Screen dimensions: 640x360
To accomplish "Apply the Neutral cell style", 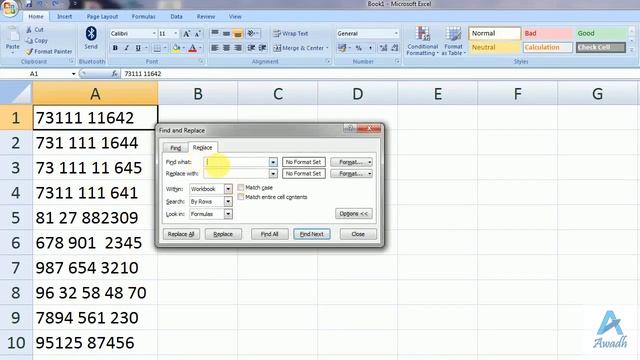I will [495, 47].
